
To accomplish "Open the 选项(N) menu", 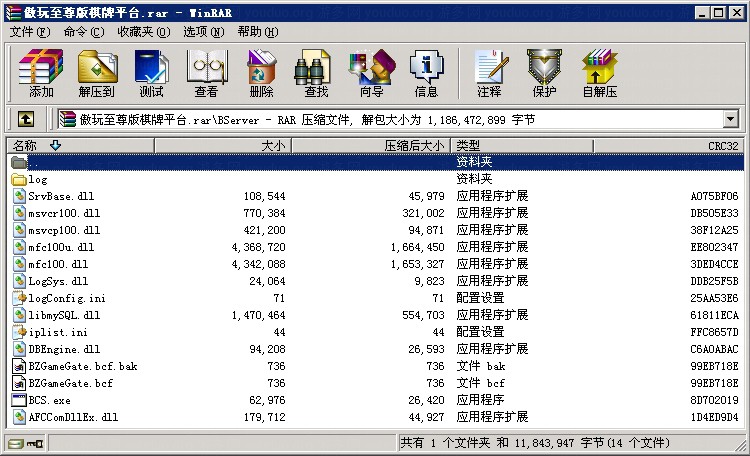I will (203, 32).
